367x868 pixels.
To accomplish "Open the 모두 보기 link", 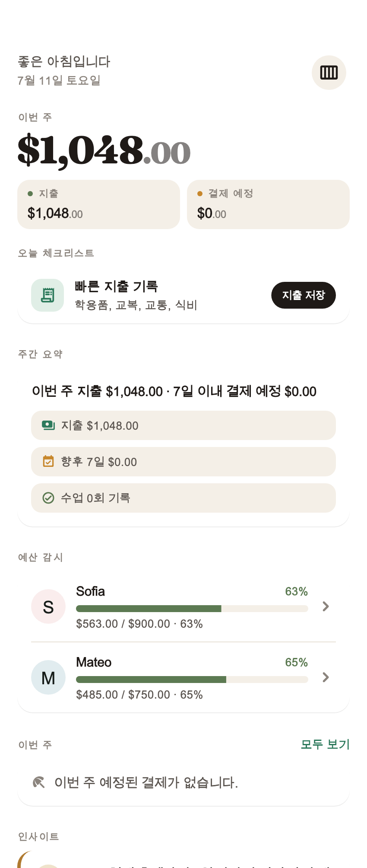I will 325,744.
